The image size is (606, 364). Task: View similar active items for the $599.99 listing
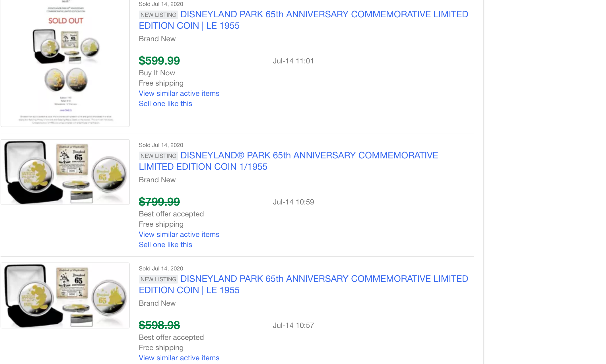coord(179,93)
